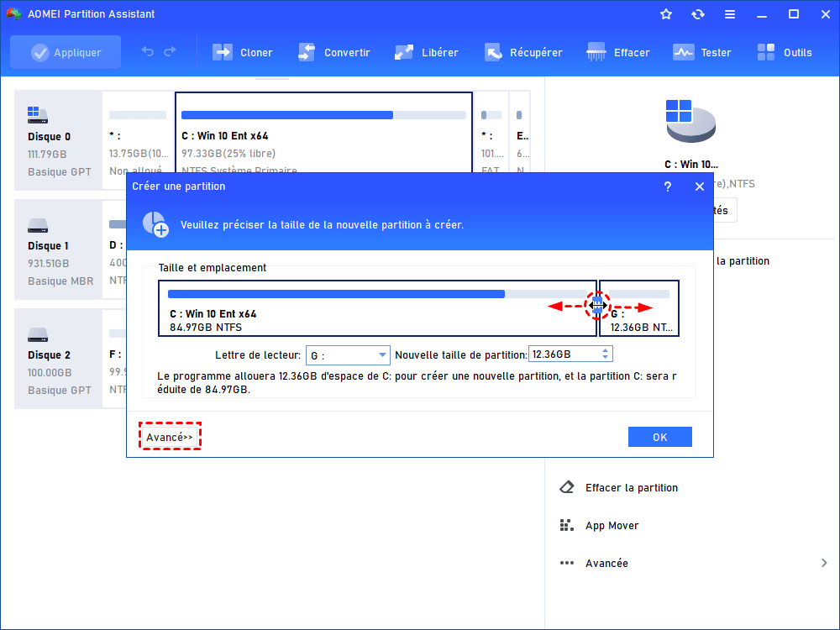840x630 pixels.
Task: Close the Créer une partition dialog
Action: coord(699,186)
